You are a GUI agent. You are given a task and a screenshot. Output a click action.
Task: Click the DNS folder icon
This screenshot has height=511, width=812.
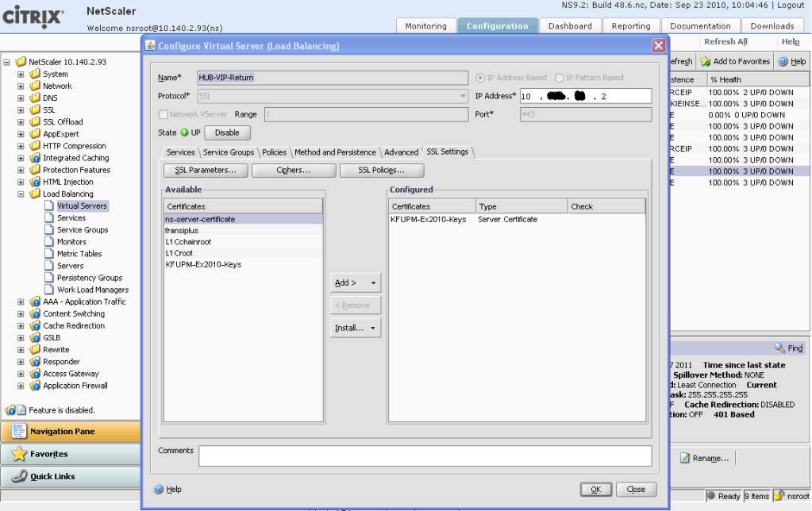coord(35,98)
